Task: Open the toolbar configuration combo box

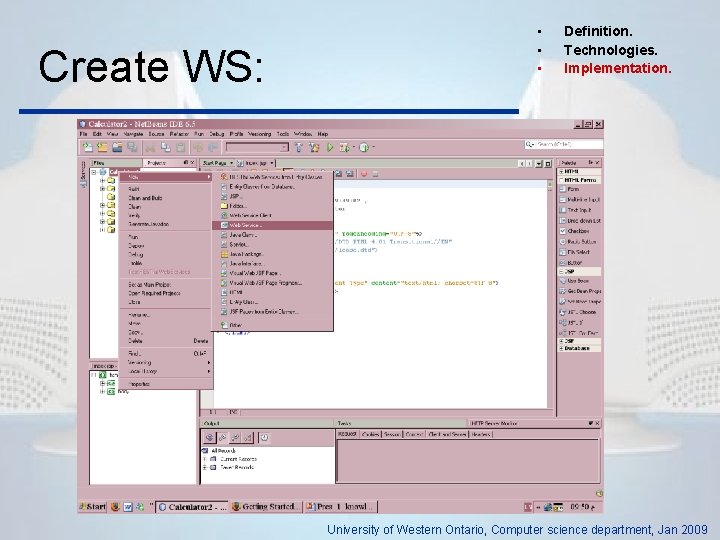Action: pyautogui.click(x=257, y=147)
